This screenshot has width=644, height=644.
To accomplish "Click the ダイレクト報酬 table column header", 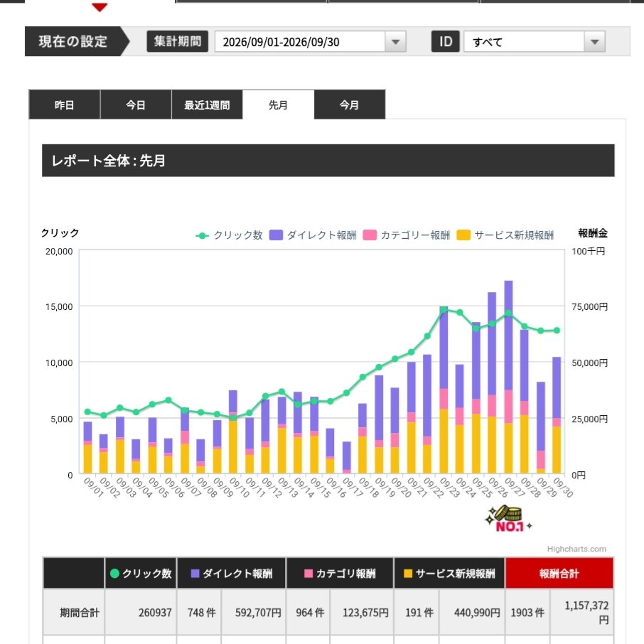I will (x=231, y=574).
